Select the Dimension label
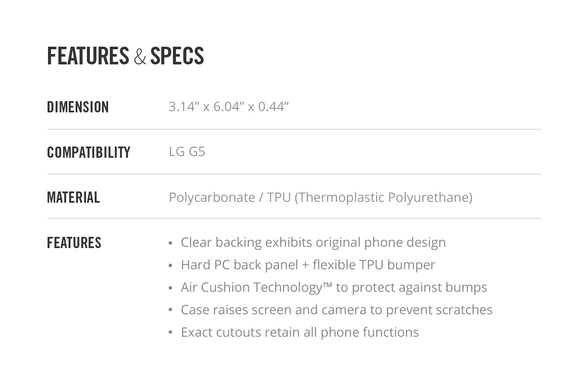The height and width of the screenshot is (389, 588). [x=78, y=107]
